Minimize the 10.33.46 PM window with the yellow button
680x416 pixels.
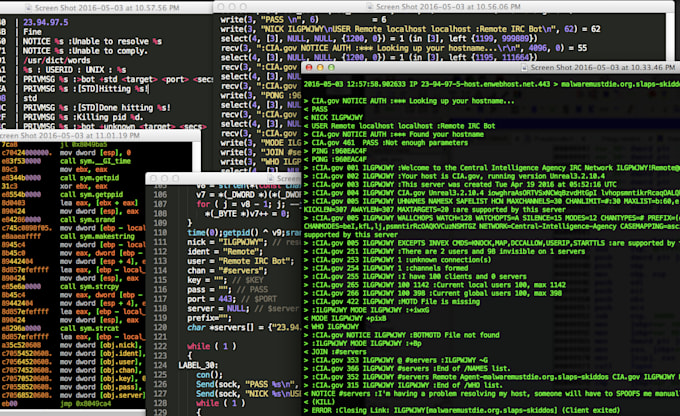click(x=320, y=68)
